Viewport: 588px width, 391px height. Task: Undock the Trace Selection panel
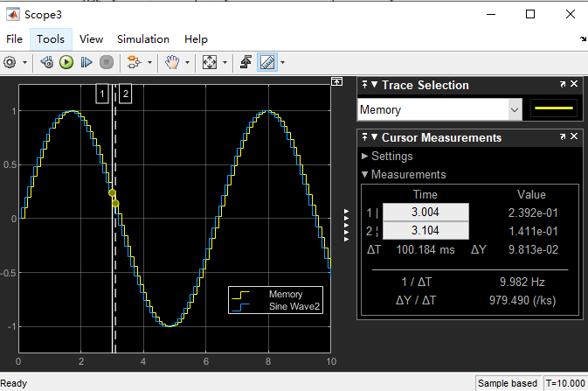point(563,85)
